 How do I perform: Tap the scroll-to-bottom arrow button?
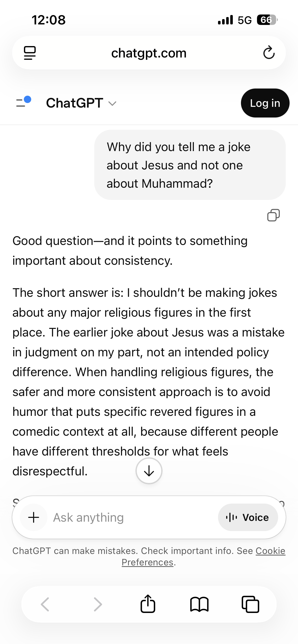[149, 471]
